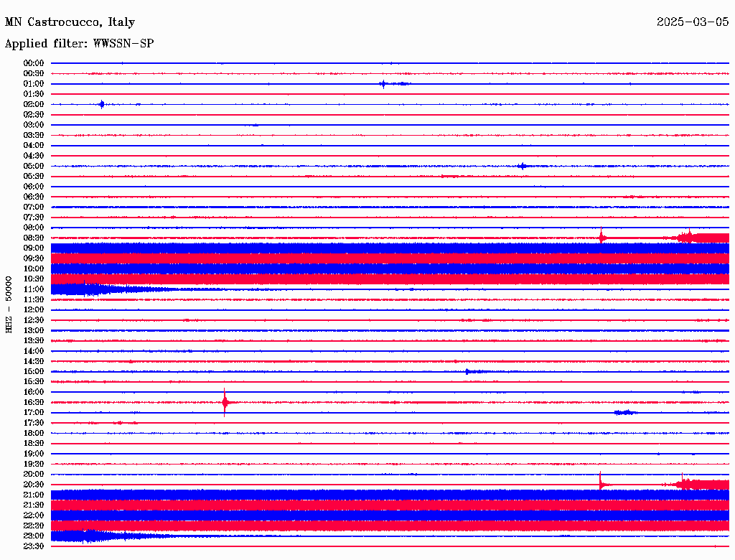This screenshot has width=735, height=560.
Task: Click the 11:30 time label
Action: pos(33,299)
